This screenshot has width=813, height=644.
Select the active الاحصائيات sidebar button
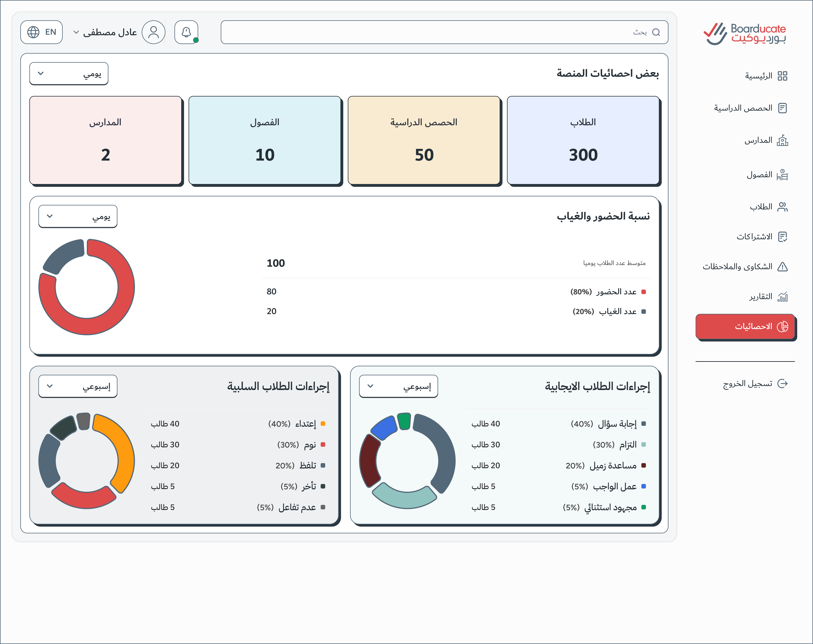coord(745,327)
